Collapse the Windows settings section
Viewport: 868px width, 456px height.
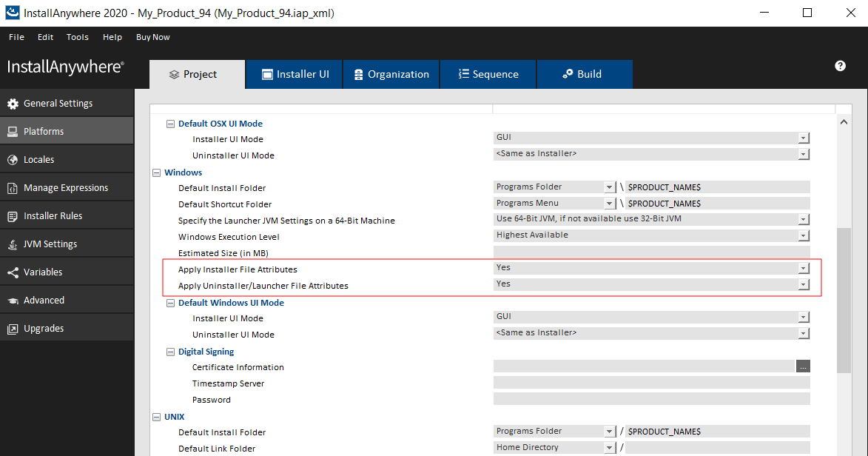[156, 172]
